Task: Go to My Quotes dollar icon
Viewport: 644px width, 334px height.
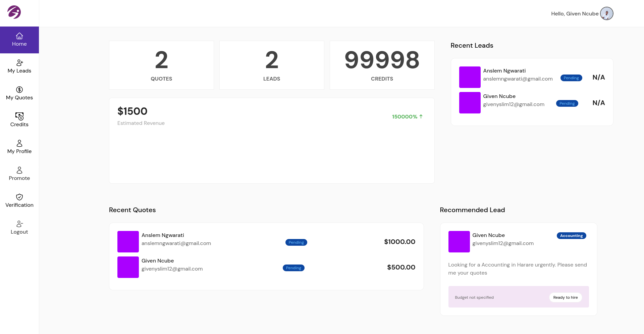Action: (x=19, y=90)
